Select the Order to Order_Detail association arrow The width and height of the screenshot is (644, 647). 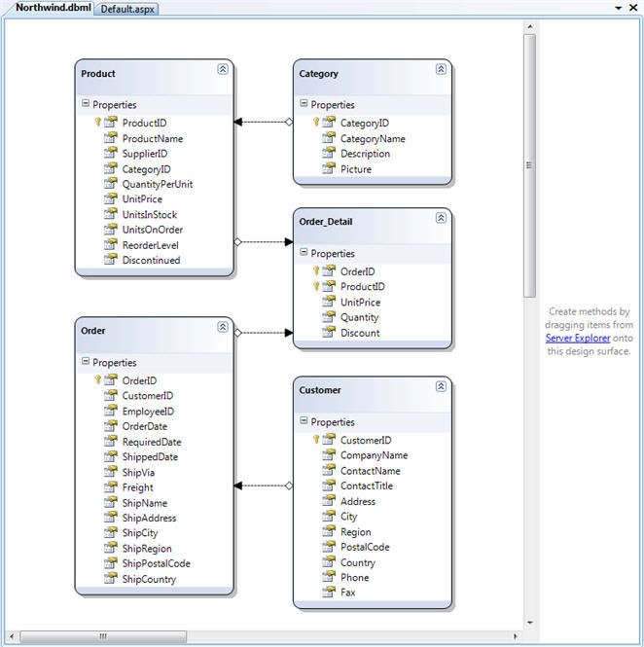(264, 333)
